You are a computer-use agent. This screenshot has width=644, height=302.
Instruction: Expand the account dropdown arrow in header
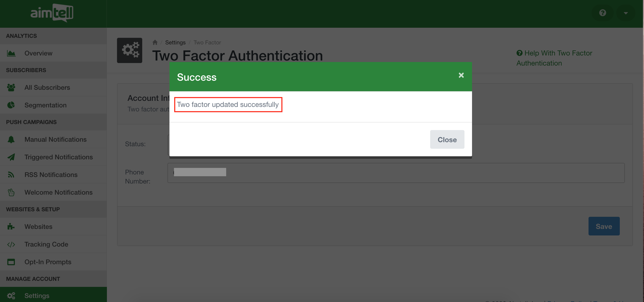(x=626, y=13)
